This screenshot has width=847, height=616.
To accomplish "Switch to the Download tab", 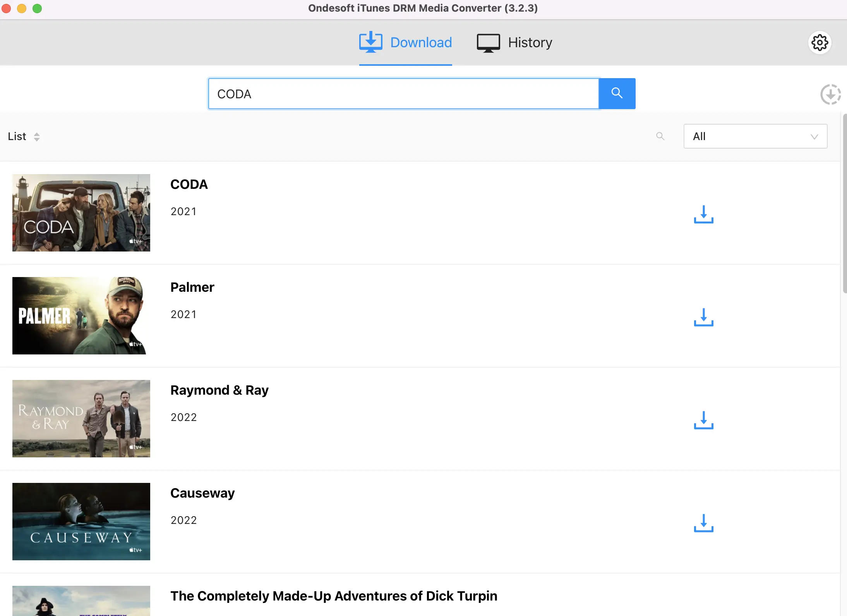I will coord(406,42).
